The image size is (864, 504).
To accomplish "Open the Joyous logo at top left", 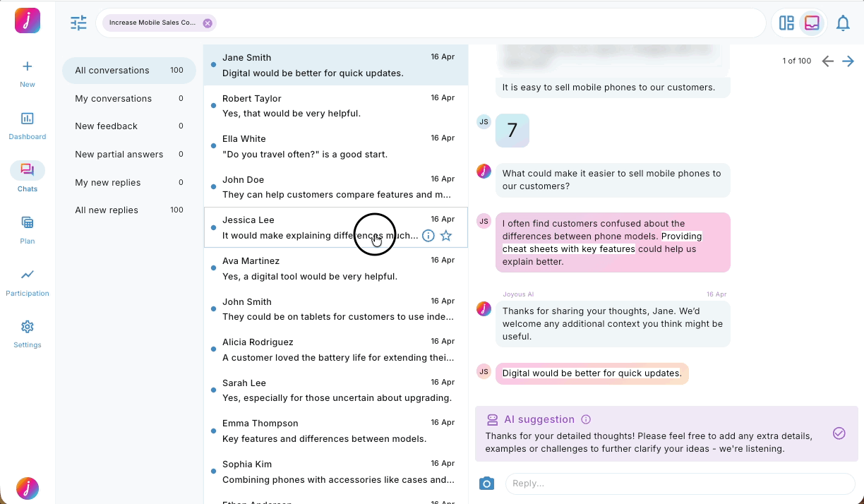I will point(27,20).
